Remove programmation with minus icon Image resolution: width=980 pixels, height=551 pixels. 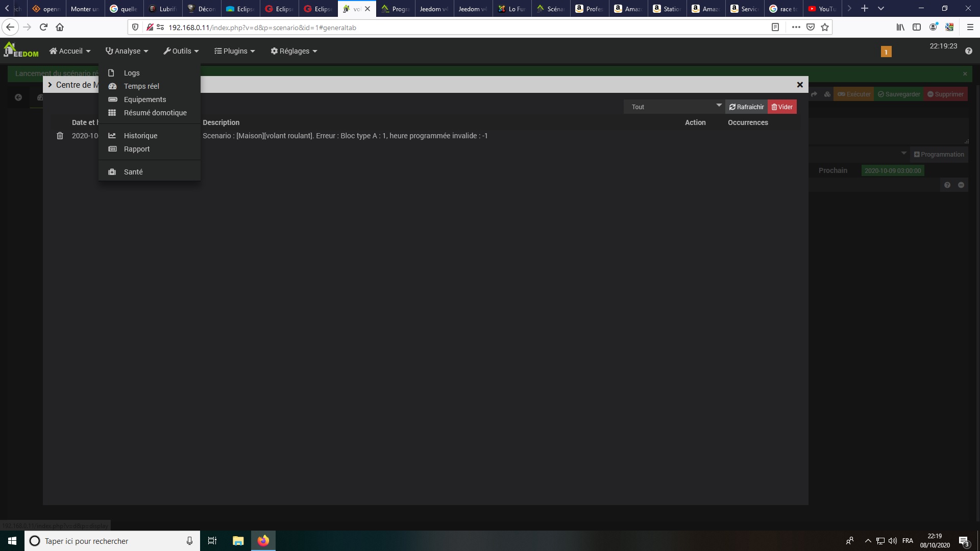961,185
